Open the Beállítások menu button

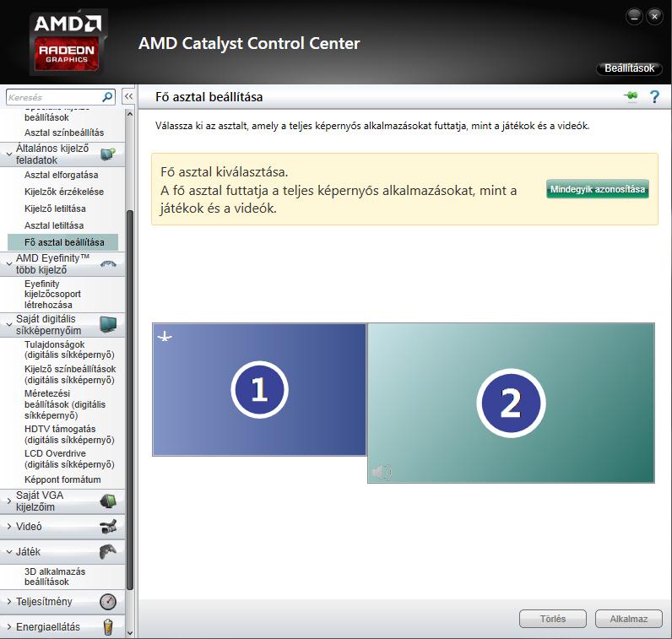pyautogui.click(x=629, y=68)
